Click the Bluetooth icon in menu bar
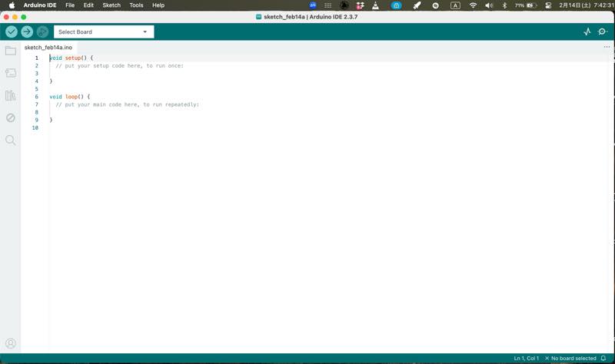Image resolution: width=615 pixels, height=364 pixels. point(504,5)
